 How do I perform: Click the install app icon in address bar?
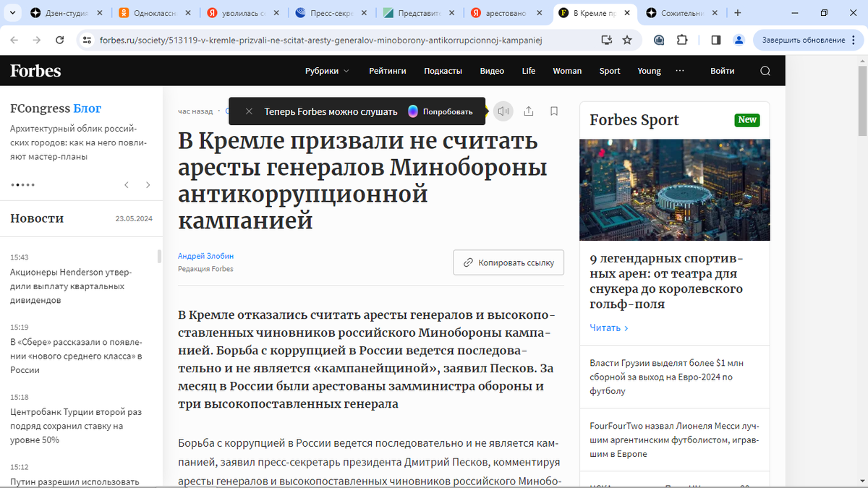pos(606,40)
